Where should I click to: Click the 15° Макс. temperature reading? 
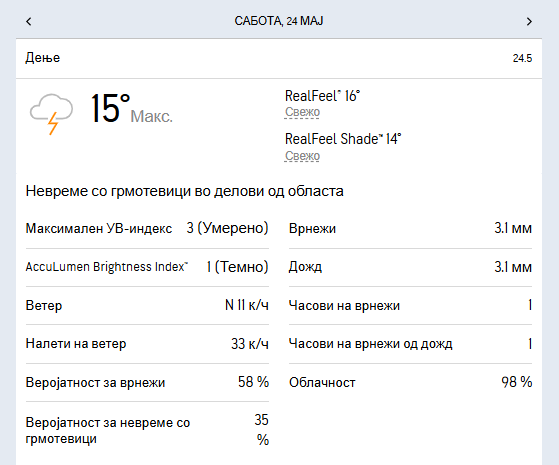click(132, 109)
